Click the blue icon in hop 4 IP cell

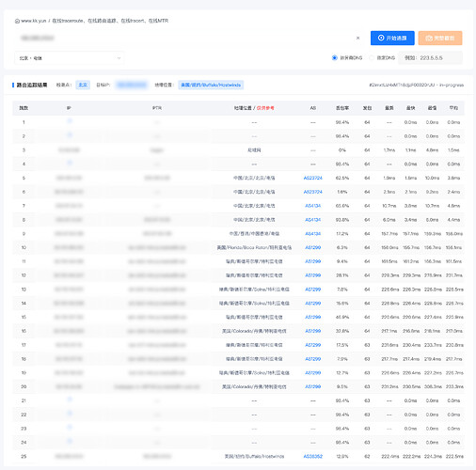click(70, 163)
